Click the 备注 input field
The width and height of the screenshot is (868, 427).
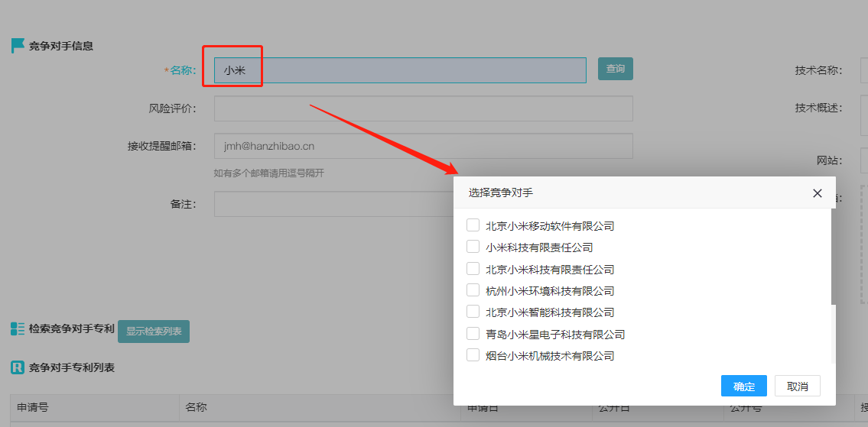point(333,204)
